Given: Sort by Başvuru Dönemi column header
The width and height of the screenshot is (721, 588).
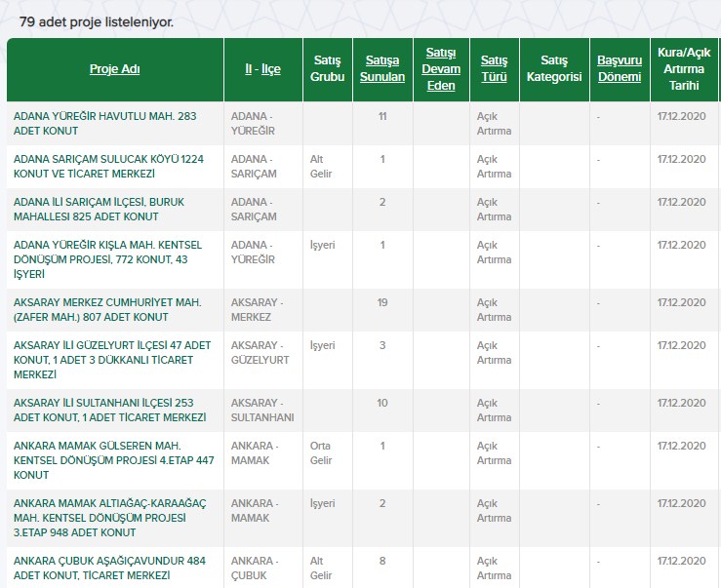Looking at the screenshot, I should click(619, 69).
